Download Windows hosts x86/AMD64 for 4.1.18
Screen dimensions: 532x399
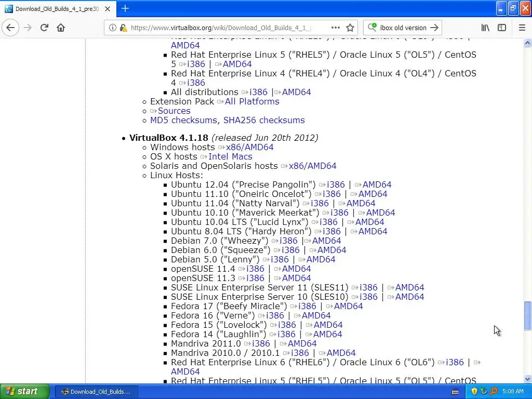250,147
